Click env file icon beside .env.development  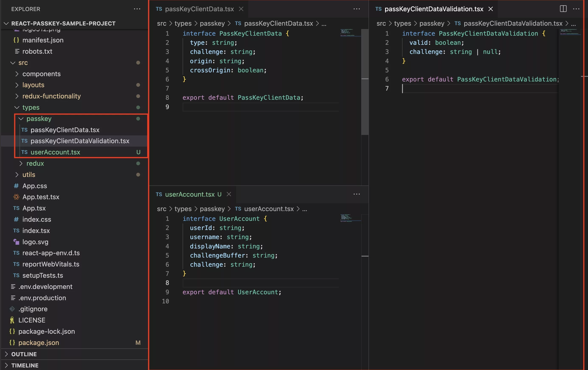pos(13,287)
